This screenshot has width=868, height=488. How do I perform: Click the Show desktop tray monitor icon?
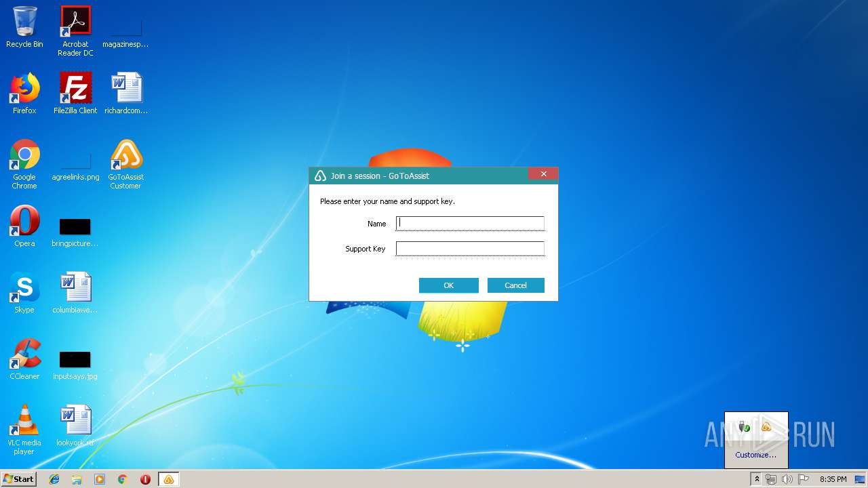pyautogui.click(x=860, y=479)
